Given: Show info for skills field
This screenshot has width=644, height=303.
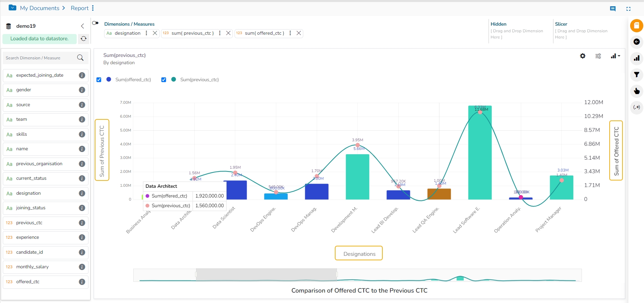Looking at the screenshot, I should click(x=82, y=134).
